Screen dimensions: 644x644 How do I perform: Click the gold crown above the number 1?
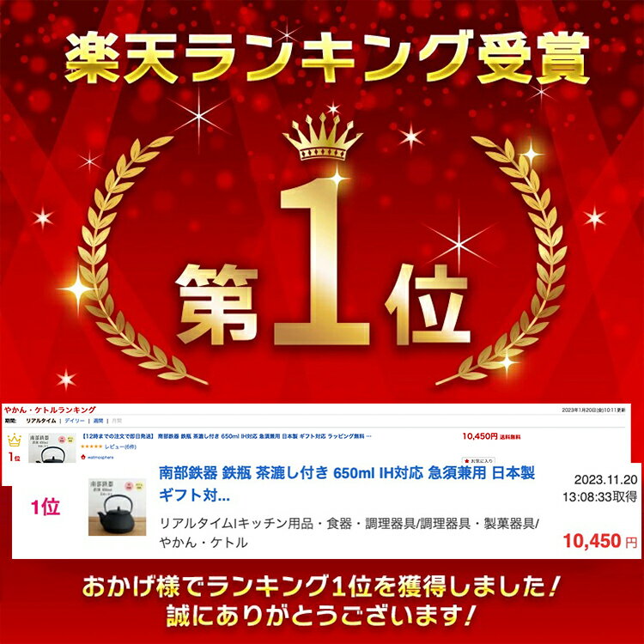pos(322,137)
